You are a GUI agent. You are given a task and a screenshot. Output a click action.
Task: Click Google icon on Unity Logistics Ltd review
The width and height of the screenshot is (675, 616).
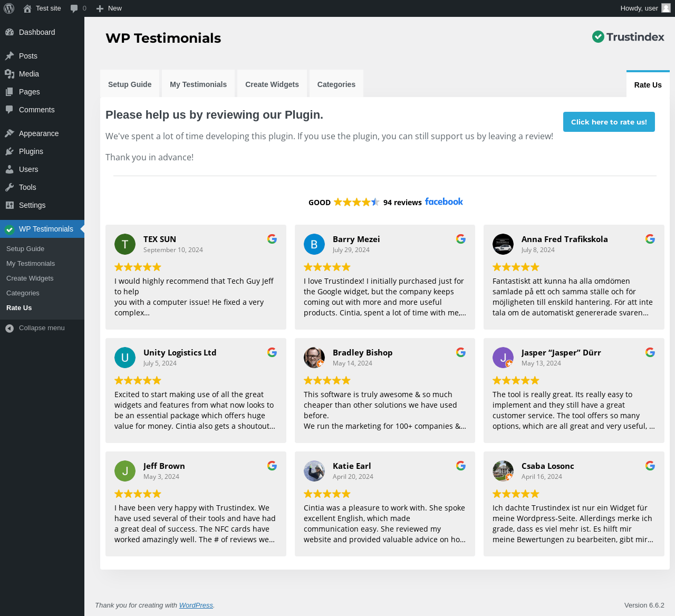pyautogui.click(x=272, y=352)
